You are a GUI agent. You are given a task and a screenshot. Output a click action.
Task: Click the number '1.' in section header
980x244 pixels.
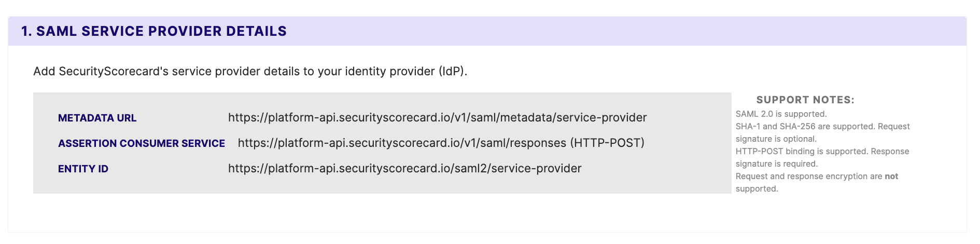pos(26,31)
